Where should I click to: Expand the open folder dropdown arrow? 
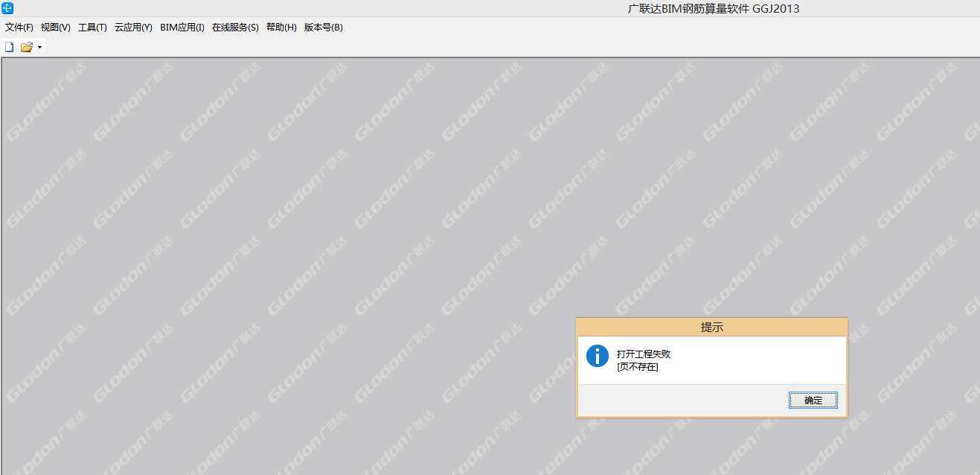tap(39, 47)
